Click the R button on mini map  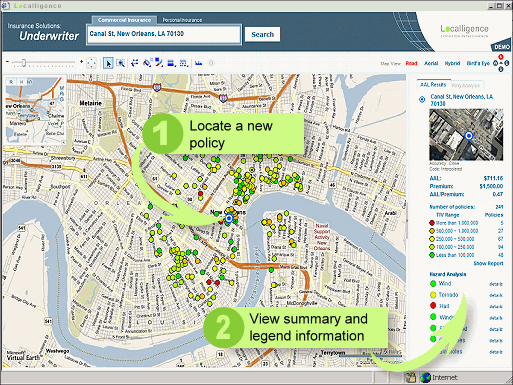pyautogui.click(x=11, y=82)
